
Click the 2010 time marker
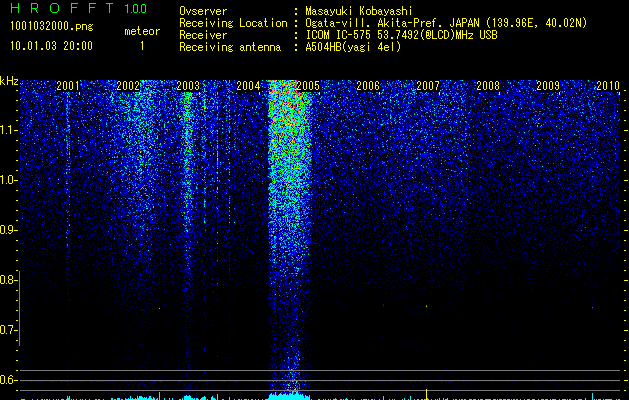[608, 85]
